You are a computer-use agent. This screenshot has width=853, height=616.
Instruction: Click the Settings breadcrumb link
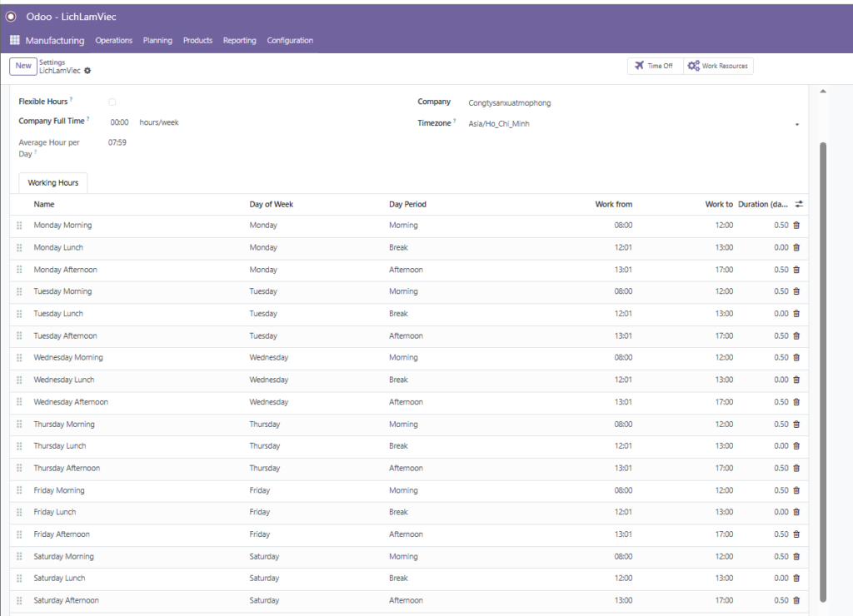(52, 62)
